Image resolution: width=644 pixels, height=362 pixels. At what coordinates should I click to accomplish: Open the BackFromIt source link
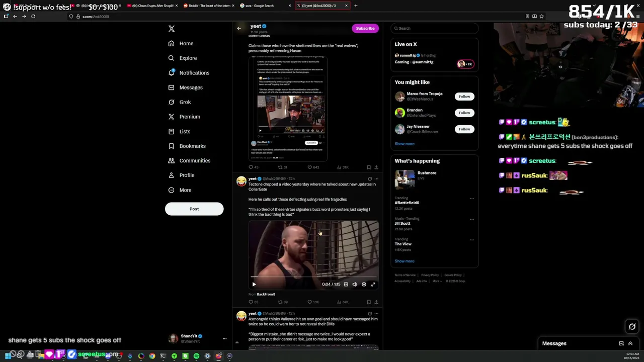point(266,294)
